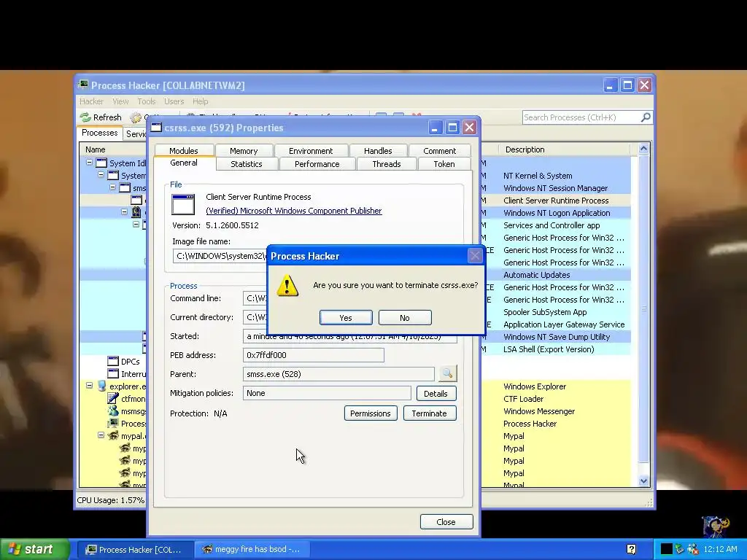Click the Process Hacker CPU graph tray icon
This screenshot has height=560, width=747.
point(667,549)
